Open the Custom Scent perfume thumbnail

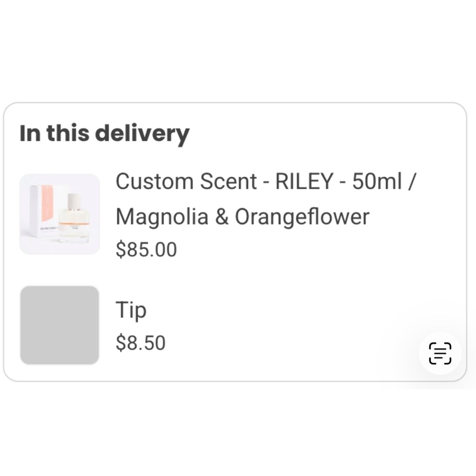pos(59,214)
